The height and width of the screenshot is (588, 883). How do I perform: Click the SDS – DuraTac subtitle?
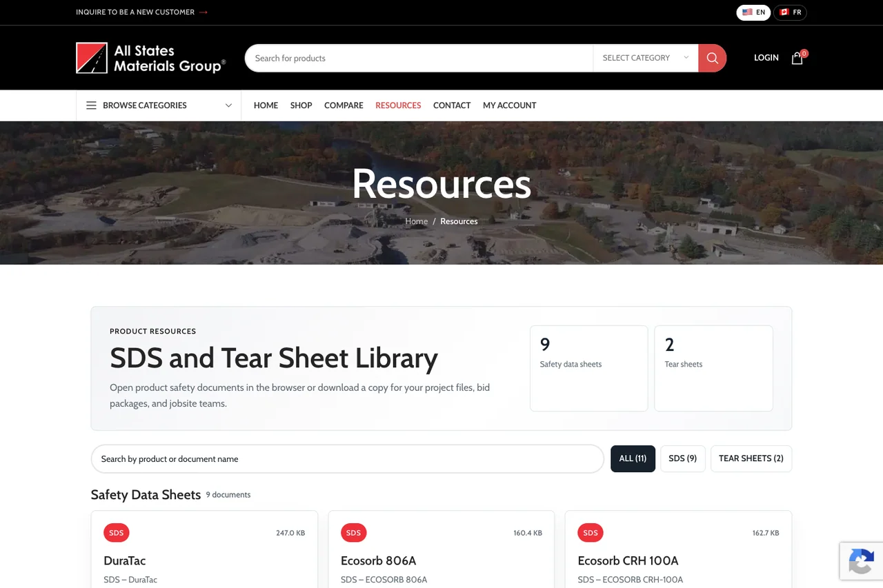pyautogui.click(x=130, y=580)
